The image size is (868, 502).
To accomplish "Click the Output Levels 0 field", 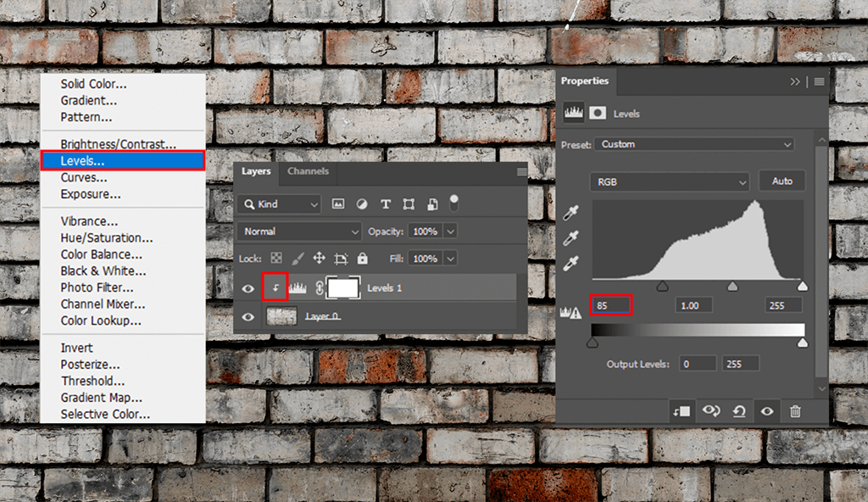I will click(698, 364).
